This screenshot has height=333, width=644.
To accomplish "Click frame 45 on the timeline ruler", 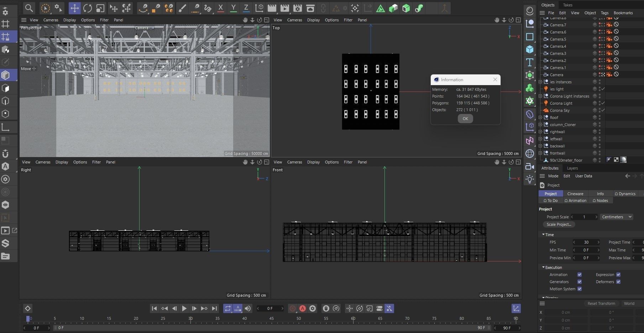I will [x=271, y=318].
